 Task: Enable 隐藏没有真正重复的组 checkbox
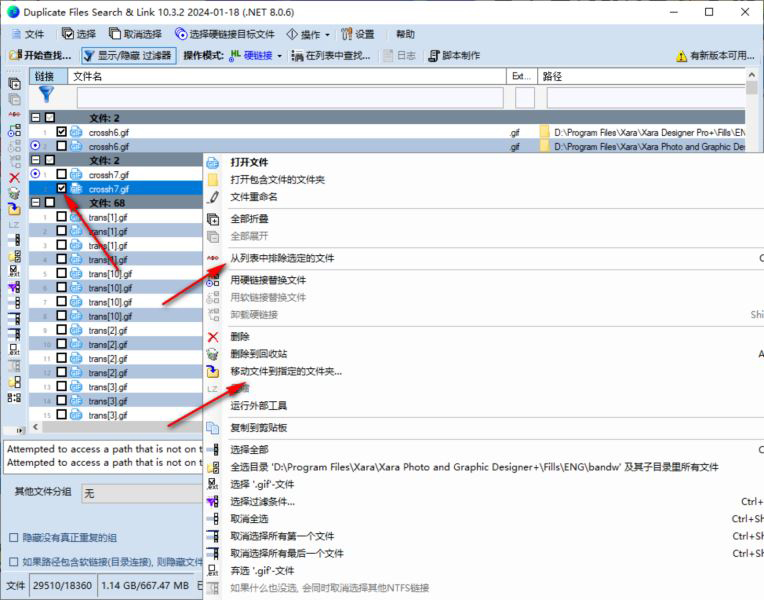point(14,538)
